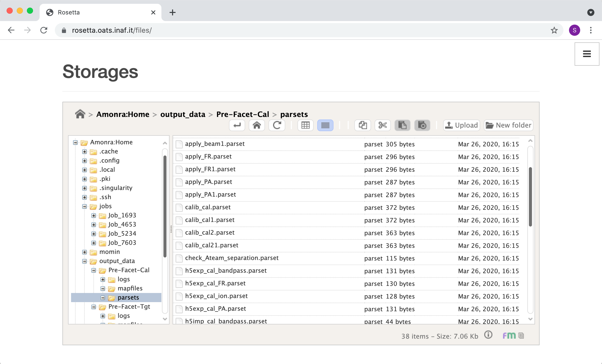Collapse the output_data folder node
Screen dimensions: 602x364
point(85,261)
